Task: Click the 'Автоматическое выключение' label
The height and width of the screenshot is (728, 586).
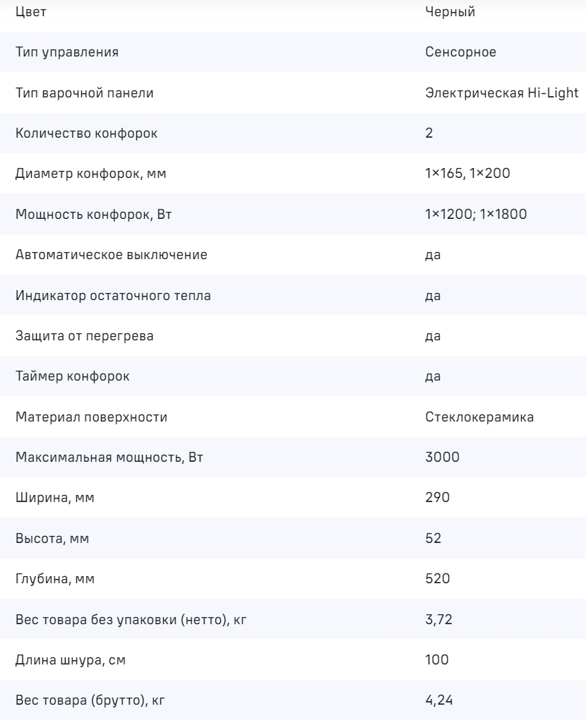Action: click(112, 255)
